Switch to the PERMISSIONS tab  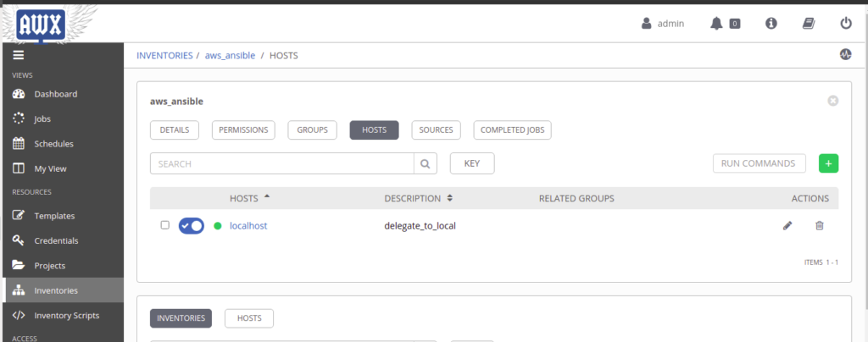243,130
